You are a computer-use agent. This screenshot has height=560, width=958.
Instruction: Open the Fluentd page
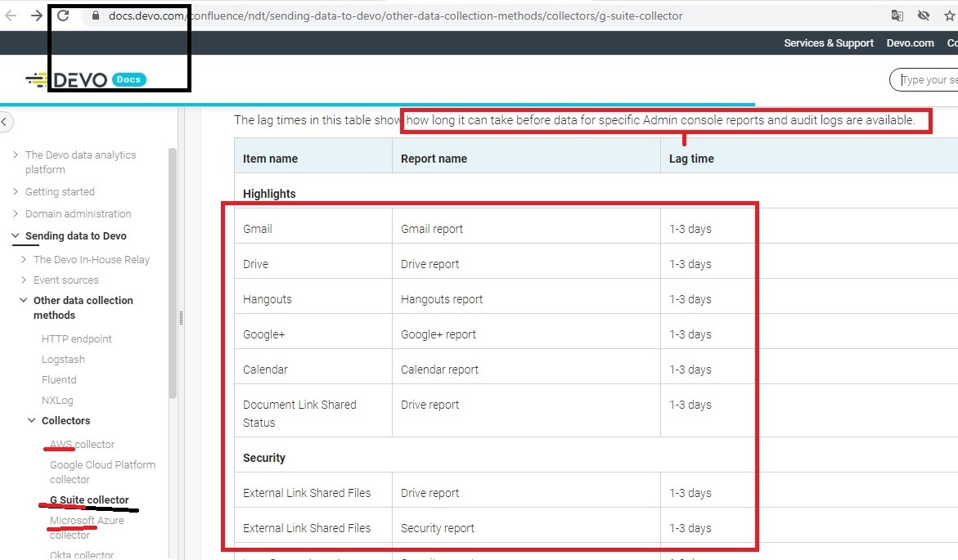click(59, 380)
